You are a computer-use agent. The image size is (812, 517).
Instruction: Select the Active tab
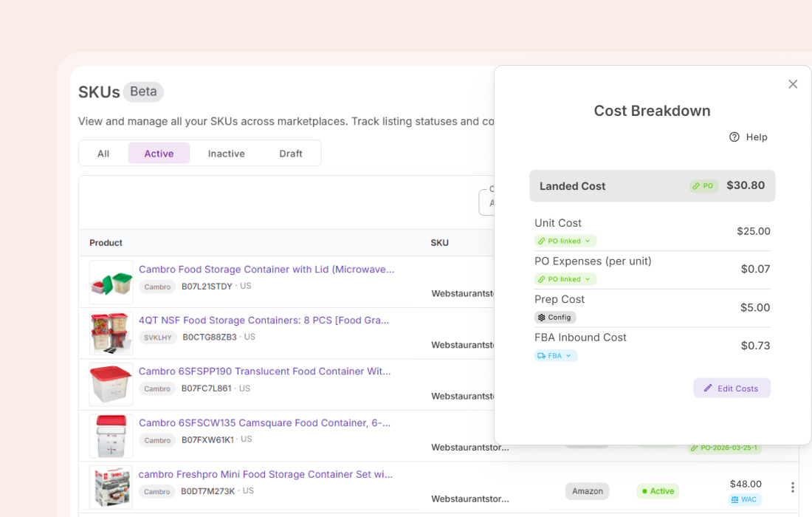pos(159,154)
